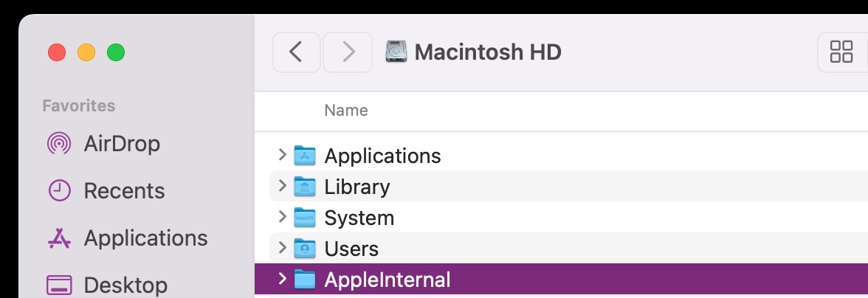Expand the AppleInternal folder disclosure arrow
Screen dimensions: 868x298
pos(282,279)
